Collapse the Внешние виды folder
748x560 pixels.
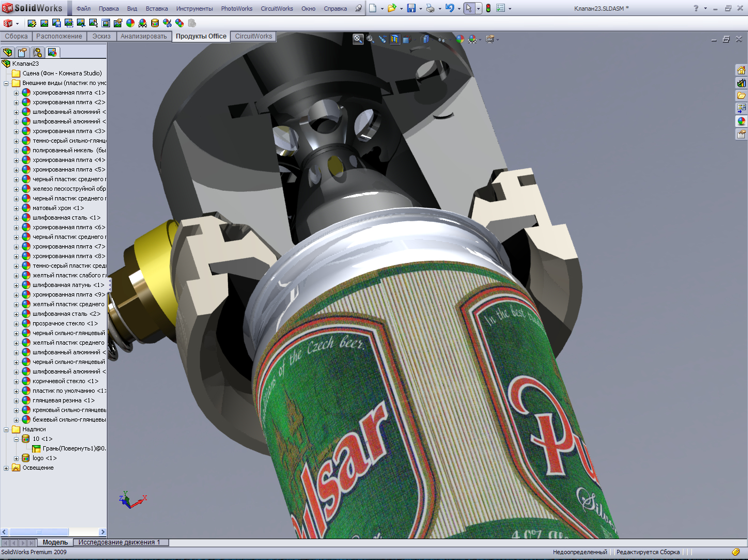click(x=6, y=83)
